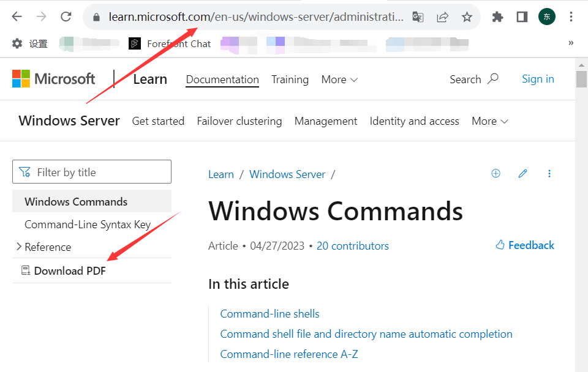Open the Failover clustering menu item

click(239, 121)
